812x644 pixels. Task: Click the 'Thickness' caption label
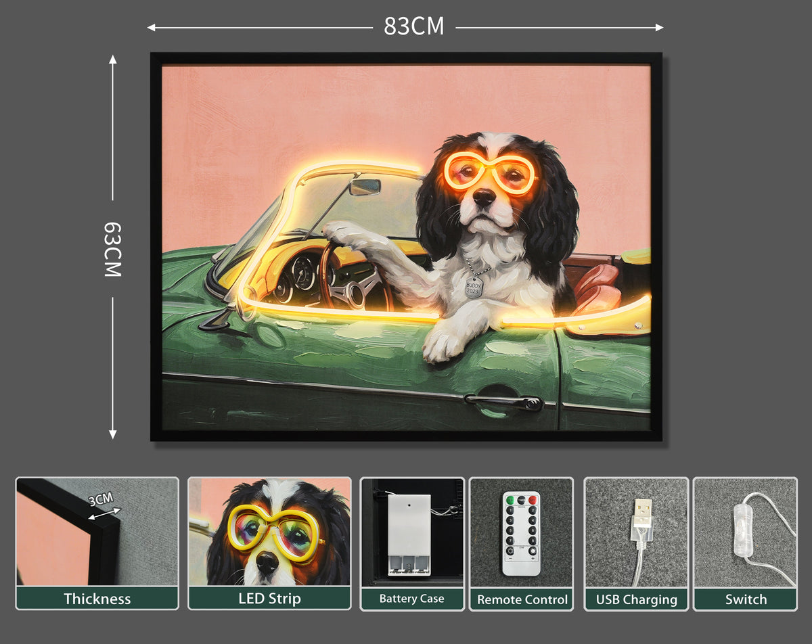(x=97, y=599)
